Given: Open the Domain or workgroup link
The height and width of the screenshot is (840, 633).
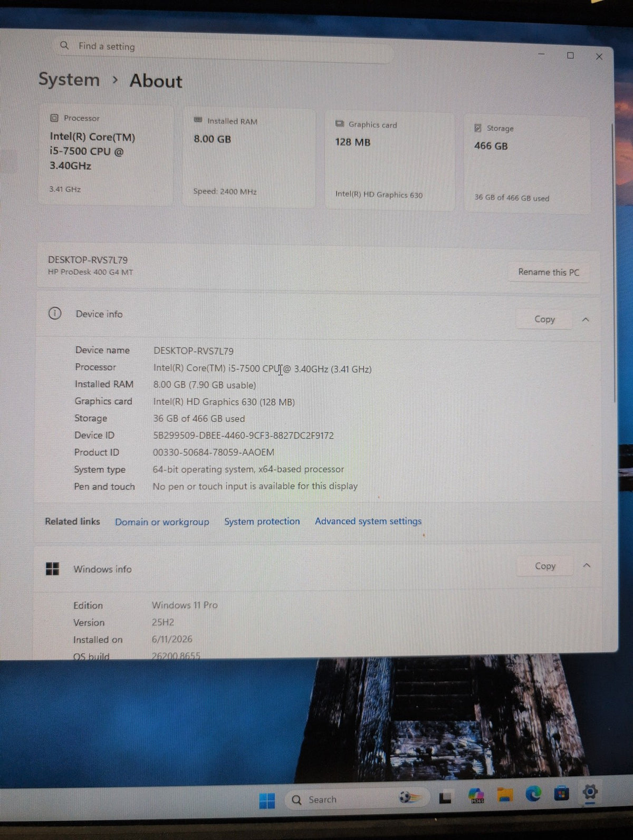Looking at the screenshot, I should pos(162,522).
